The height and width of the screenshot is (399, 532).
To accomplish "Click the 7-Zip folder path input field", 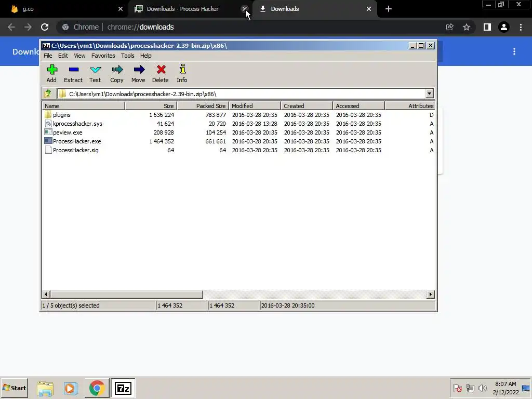I will pyautogui.click(x=242, y=94).
